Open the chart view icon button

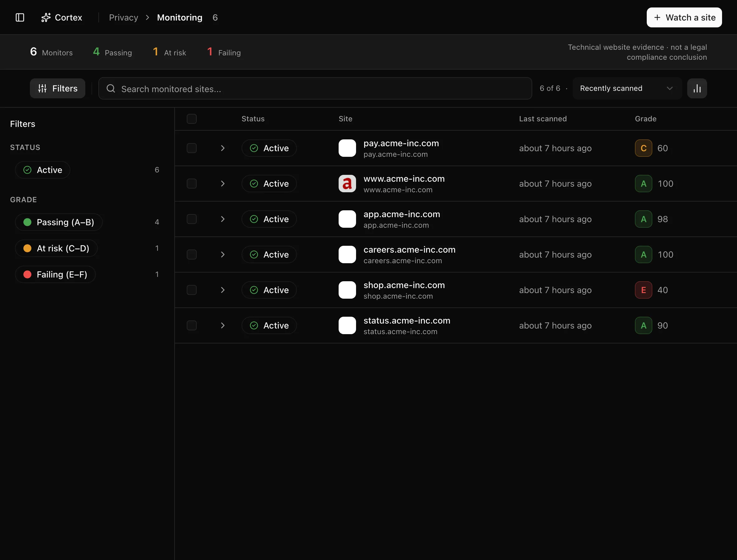pyautogui.click(x=697, y=88)
